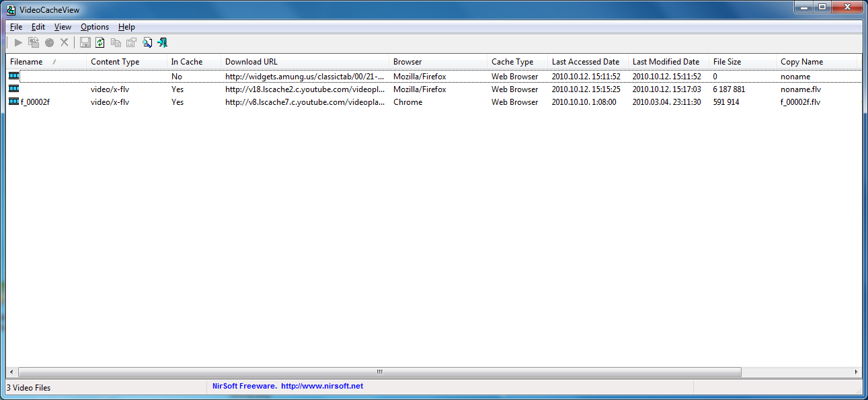
Task: Click the file size 591 914
Action: tap(726, 102)
